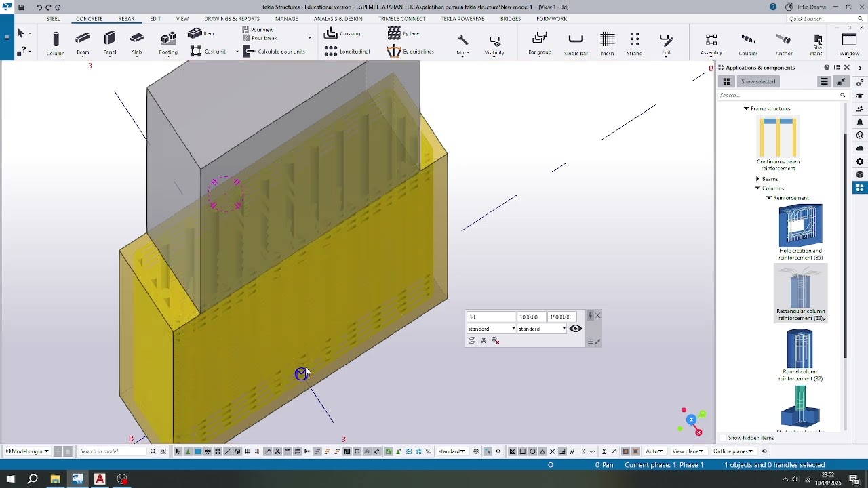This screenshot has width=868, height=488.
Task: Select the Panel concrete tool
Action: tap(110, 43)
